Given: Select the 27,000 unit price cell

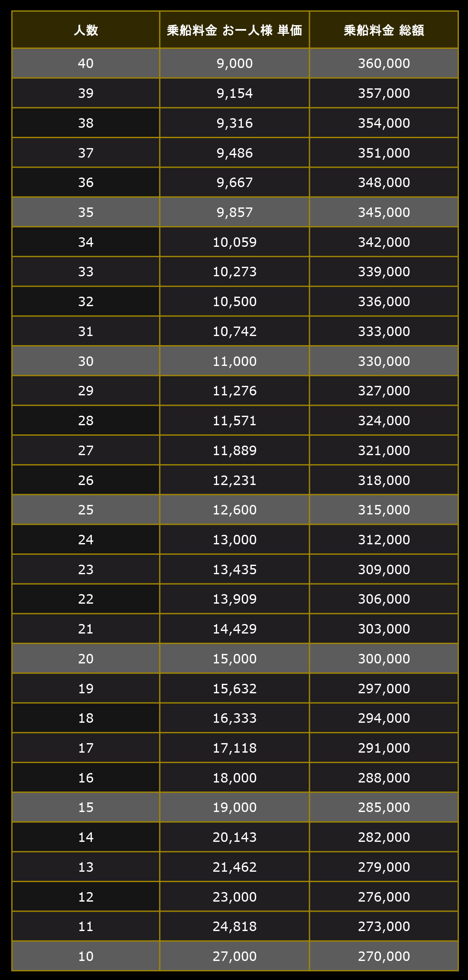Looking at the screenshot, I should pos(234,956).
